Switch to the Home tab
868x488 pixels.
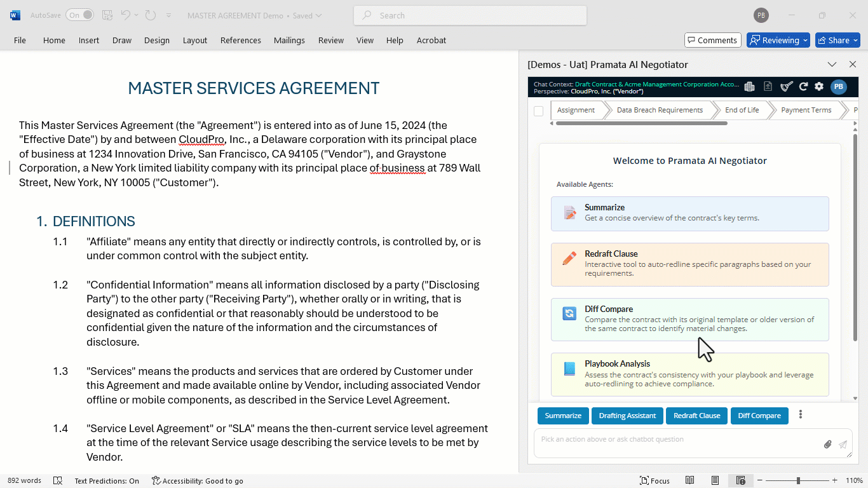click(x=54, y=40)
